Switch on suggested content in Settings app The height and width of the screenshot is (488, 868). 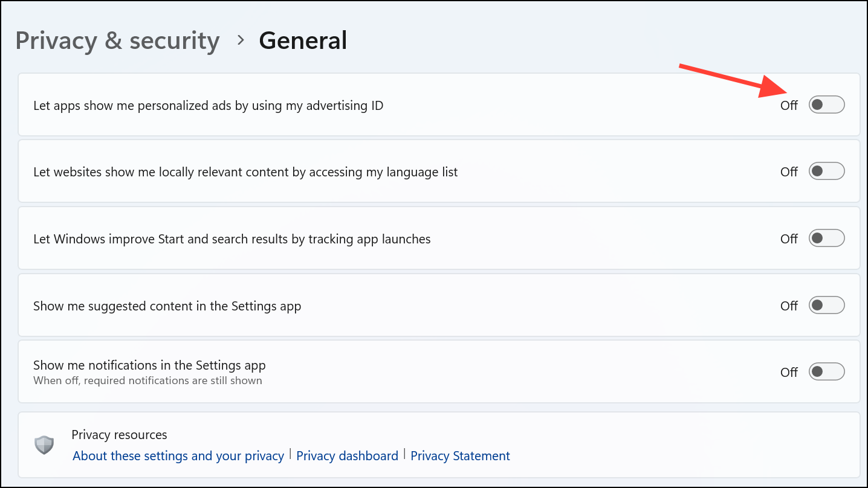coord(826,306)
